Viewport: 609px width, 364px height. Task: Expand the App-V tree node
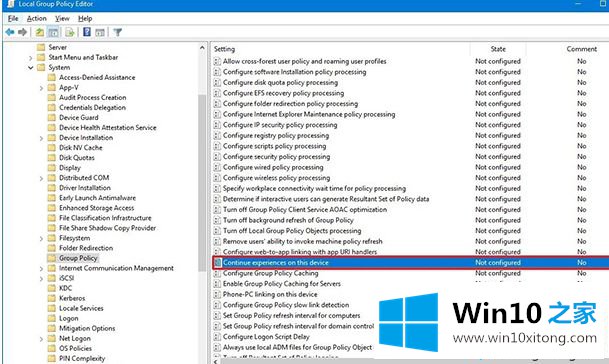[x=41, y=88]
